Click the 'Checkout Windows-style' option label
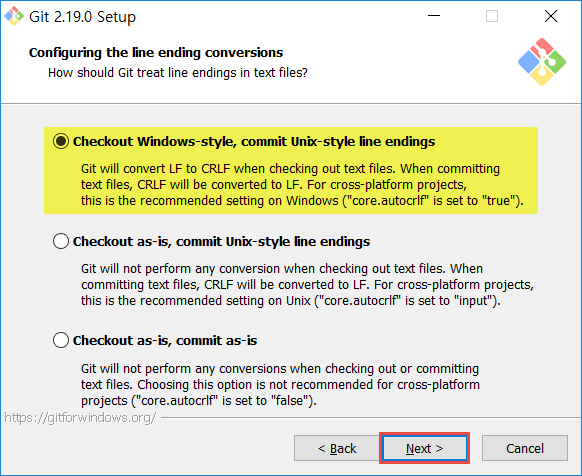 tap(254, 141)
